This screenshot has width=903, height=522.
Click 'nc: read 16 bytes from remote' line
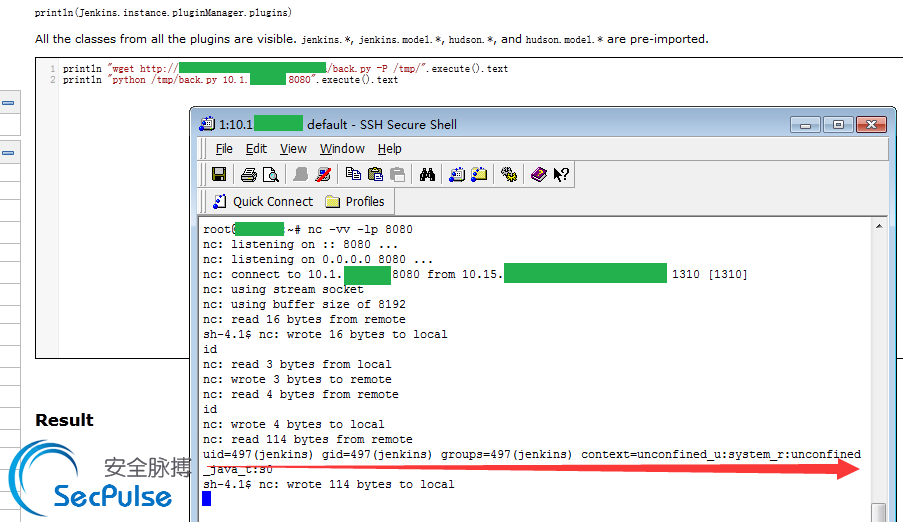click(304, 319)
